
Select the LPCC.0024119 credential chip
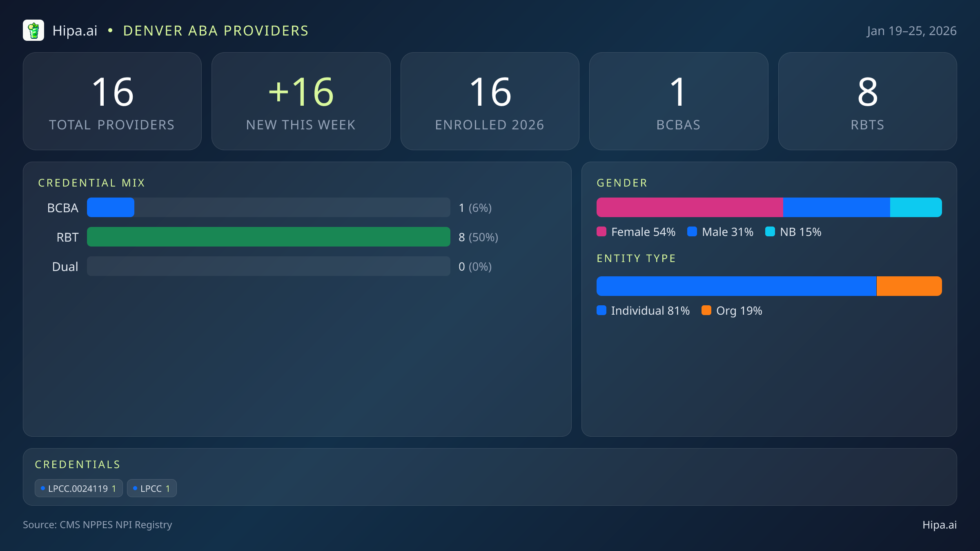(x=79, y=489)
